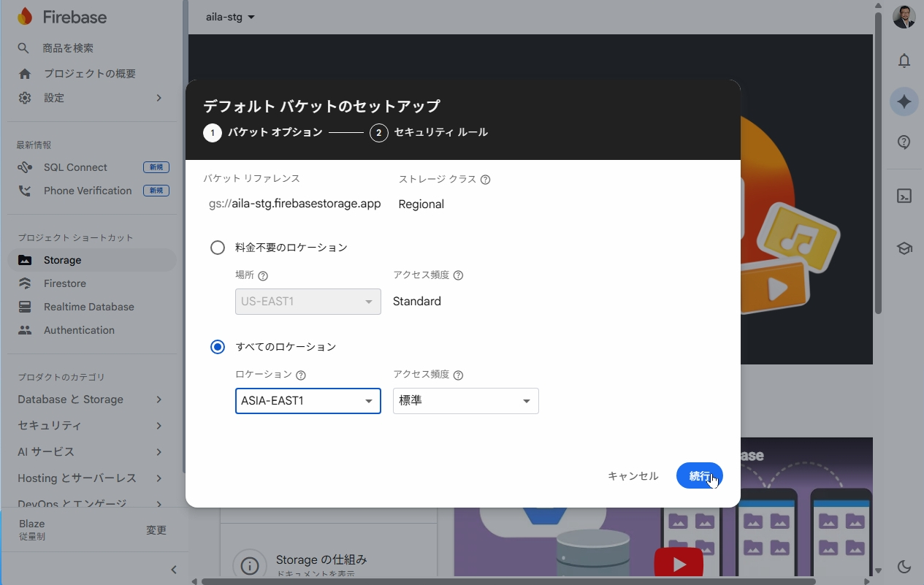Click the search magnifier icon in sidebar
Screen dimensions: 924x585
coord(24,48)
